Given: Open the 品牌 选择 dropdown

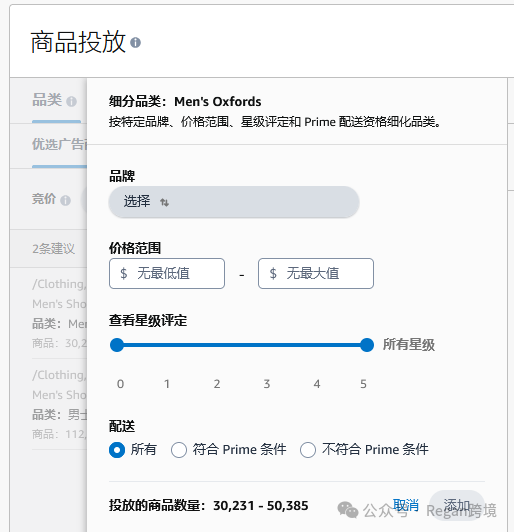Looking at the screenshot, I should point(234,202).
